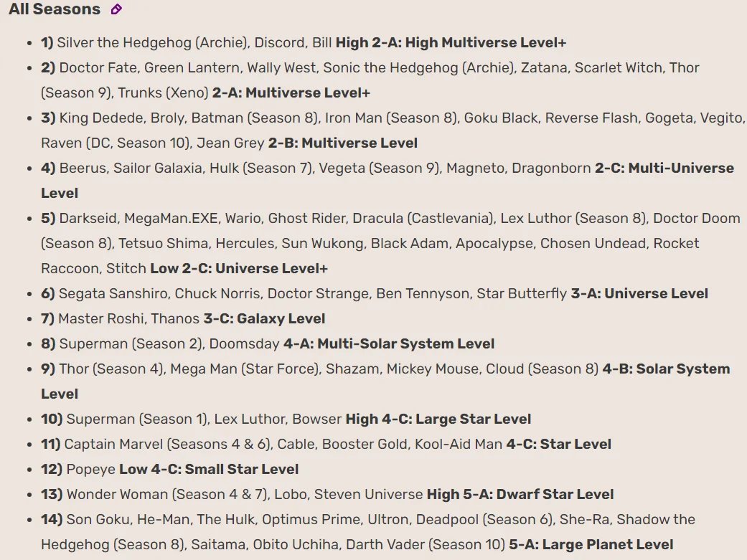Click "5-A: Large Planet Level" tier label
The width and height of the screenshot is (747, 560).
(x=591, y=544)
